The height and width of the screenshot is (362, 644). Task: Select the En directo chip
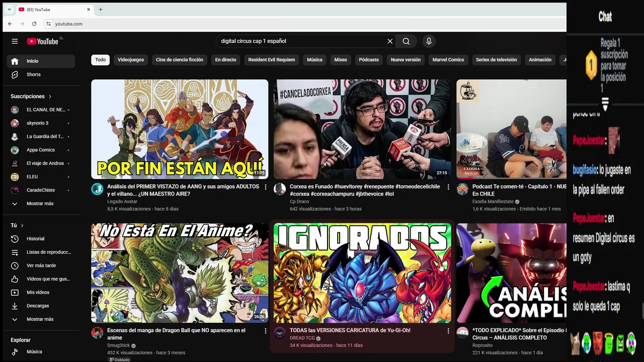click(225, 60)
